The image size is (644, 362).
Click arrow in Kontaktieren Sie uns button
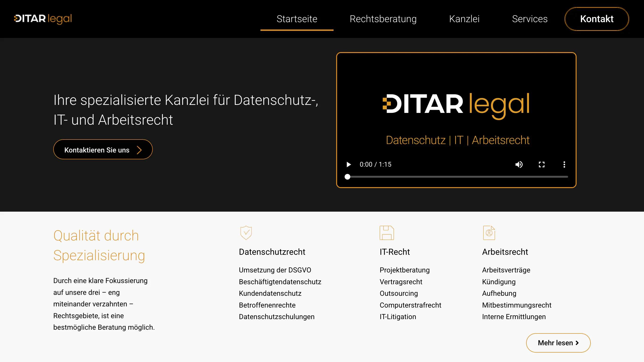coord(139,150)
